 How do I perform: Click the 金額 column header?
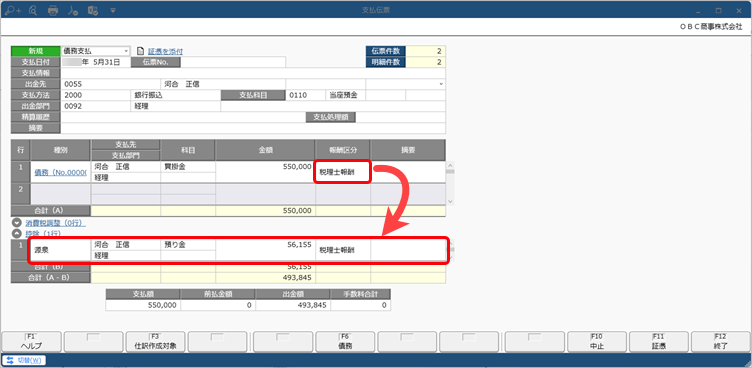[x=265, y=150]
